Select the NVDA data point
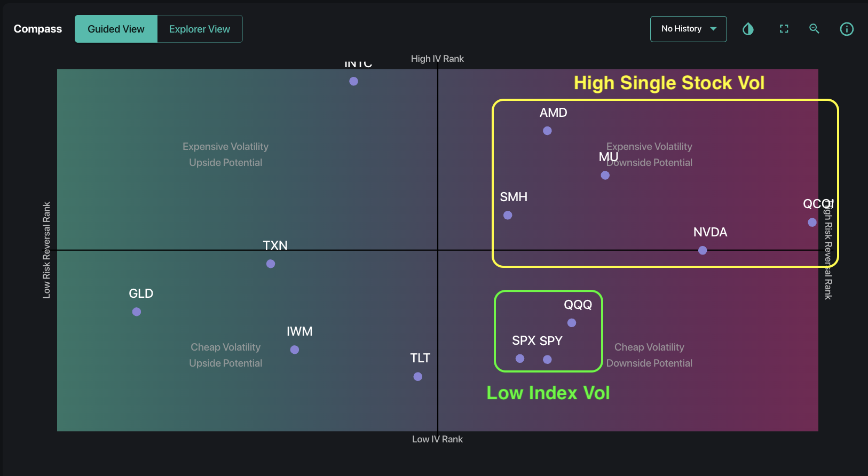 tap(703, 250)
